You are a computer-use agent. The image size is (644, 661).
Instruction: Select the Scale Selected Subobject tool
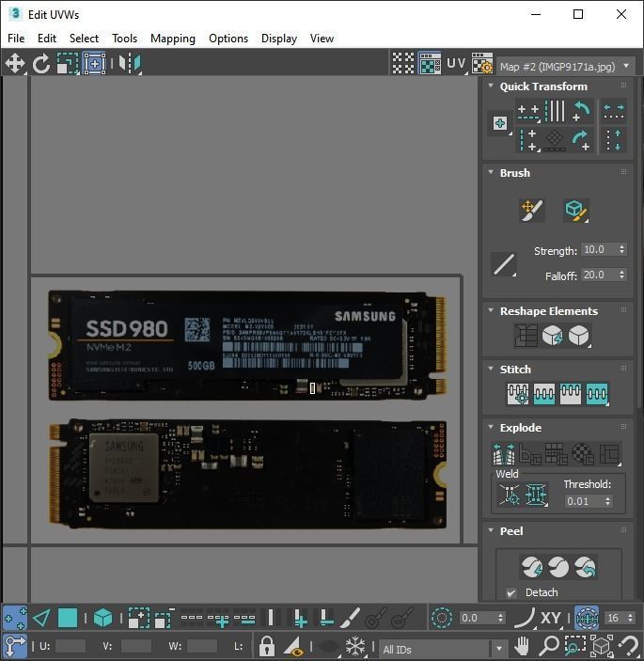[68, 64]
